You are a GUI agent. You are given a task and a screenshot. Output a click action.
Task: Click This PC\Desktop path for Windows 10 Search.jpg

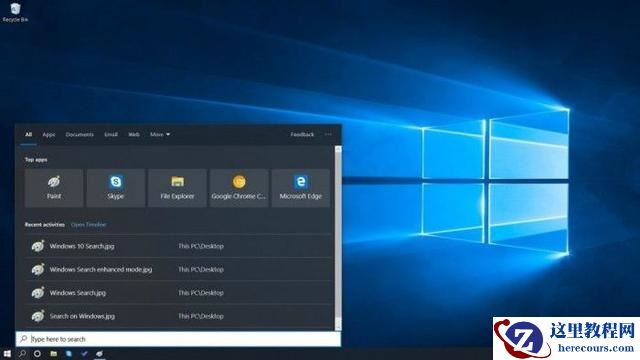coord(201,246)
